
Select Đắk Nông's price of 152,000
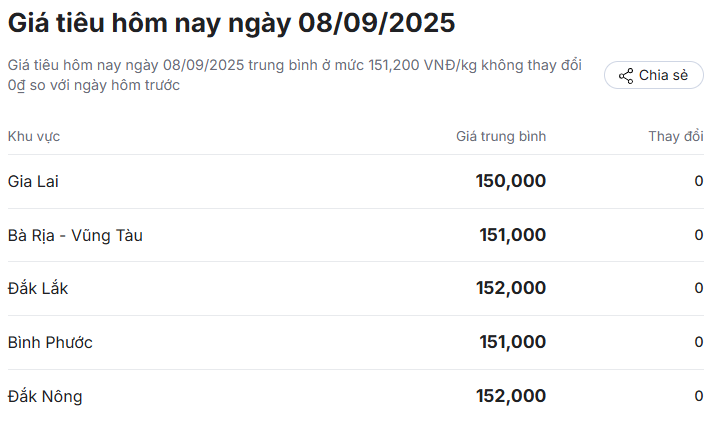(x=511, y=396)
